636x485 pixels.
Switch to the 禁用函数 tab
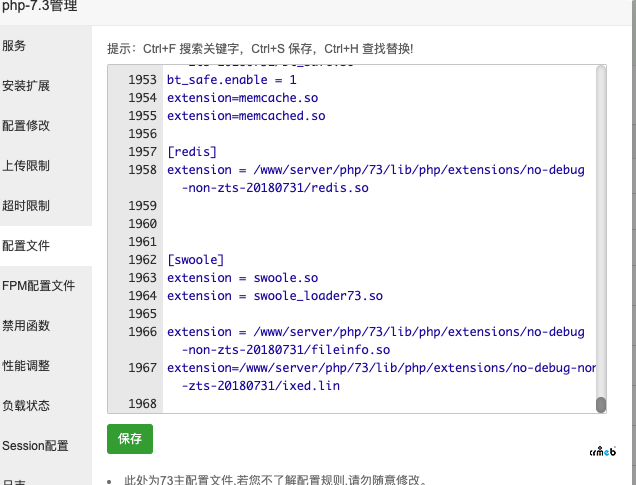[x=26, y=326]
